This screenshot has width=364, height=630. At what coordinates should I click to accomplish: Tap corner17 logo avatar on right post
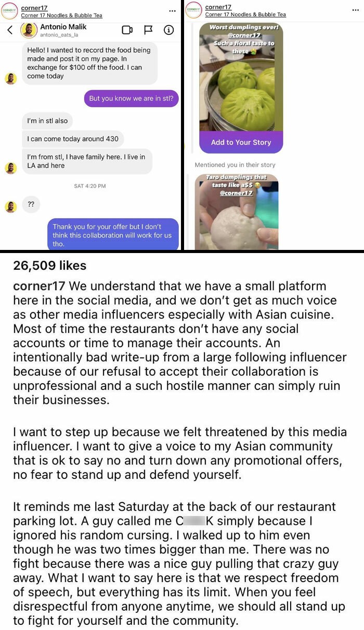tap(194, 10)
